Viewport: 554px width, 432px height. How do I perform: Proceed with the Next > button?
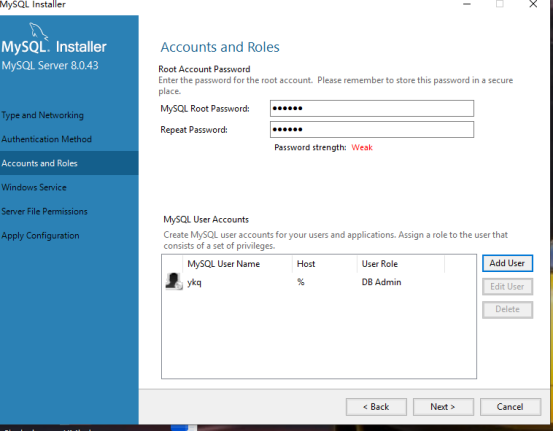(x=443, y=407)
